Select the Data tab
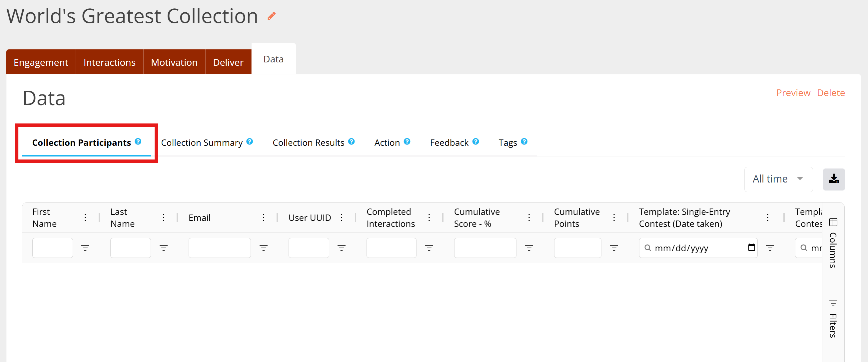Screen dimensions: 868x362 pos(273,59)
